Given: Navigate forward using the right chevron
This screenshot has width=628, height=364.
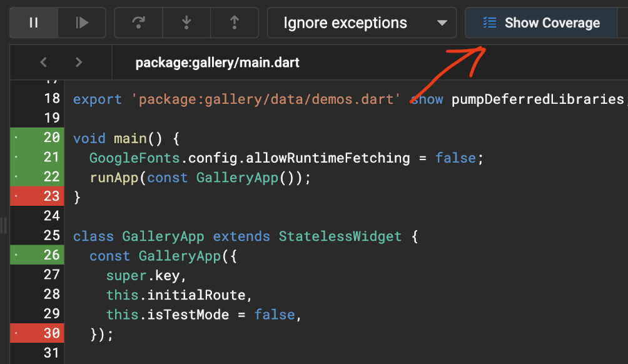Looking at the screenshot, I should click(x=79, y=62).
